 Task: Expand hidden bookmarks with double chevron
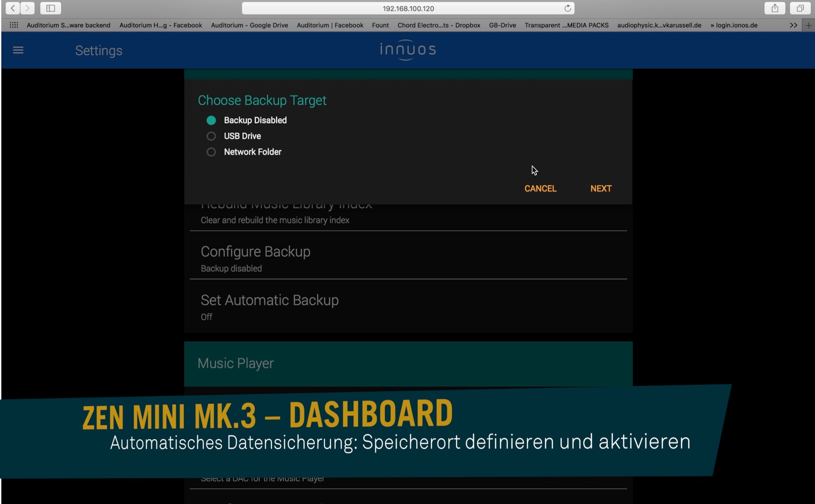coord(793,25)
